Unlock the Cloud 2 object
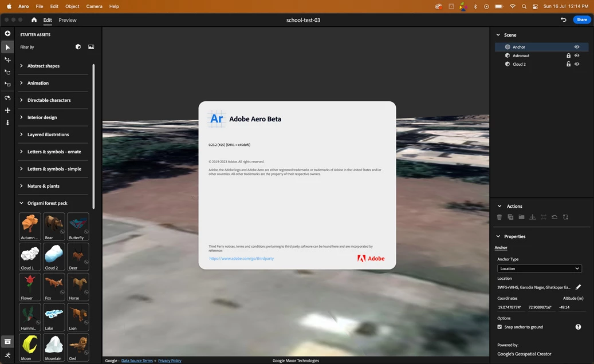The width and height of the screenshot is (594, 364). [568, 64]
